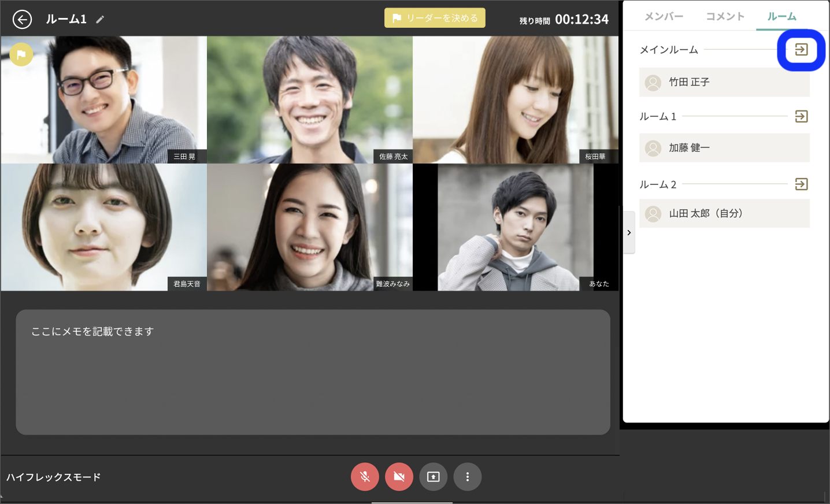
Task: Open the screen share button
Action: [x=433, y=477]
